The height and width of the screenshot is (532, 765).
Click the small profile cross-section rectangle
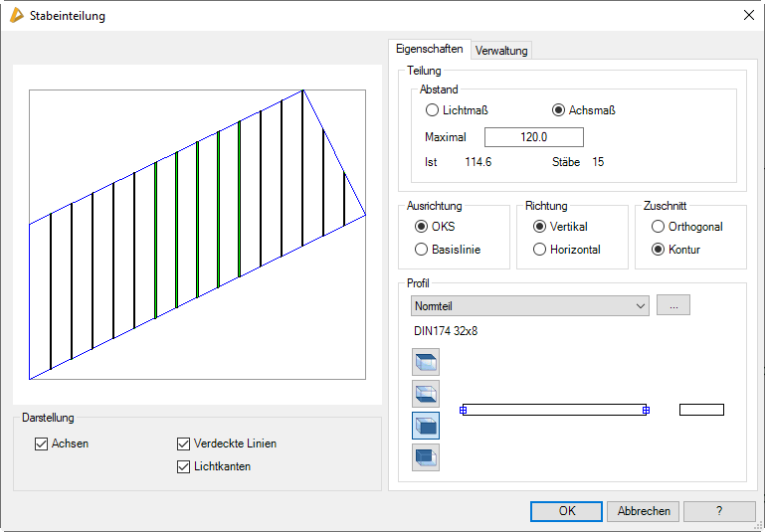(x=701, y=410)
